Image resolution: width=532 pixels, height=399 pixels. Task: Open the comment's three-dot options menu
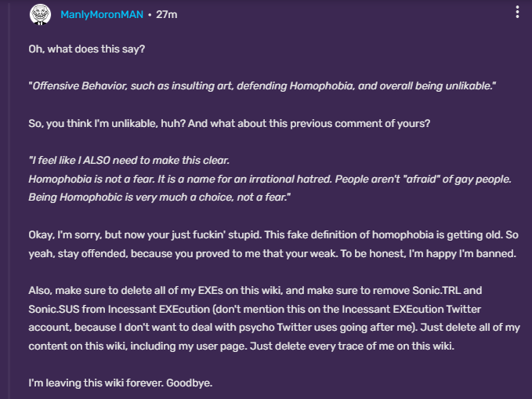click(x=516, y=12)
